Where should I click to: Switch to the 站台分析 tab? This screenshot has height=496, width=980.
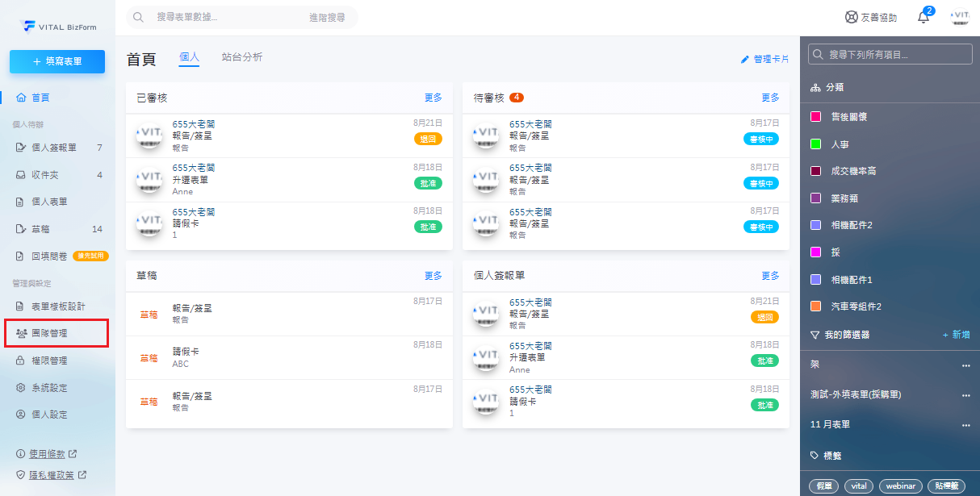point(242,57)
